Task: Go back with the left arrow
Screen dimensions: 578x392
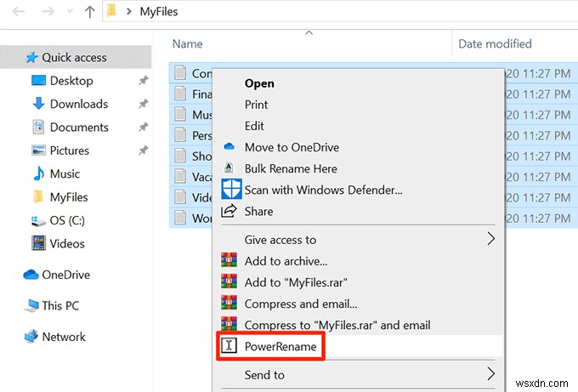Action: coord(19,11)
